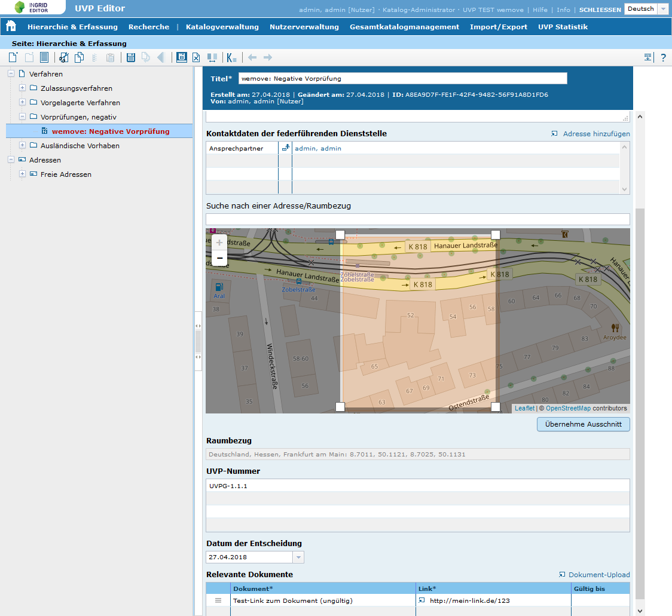Expand the Zulassungsverfahren folder

click(x=22, y=88)
